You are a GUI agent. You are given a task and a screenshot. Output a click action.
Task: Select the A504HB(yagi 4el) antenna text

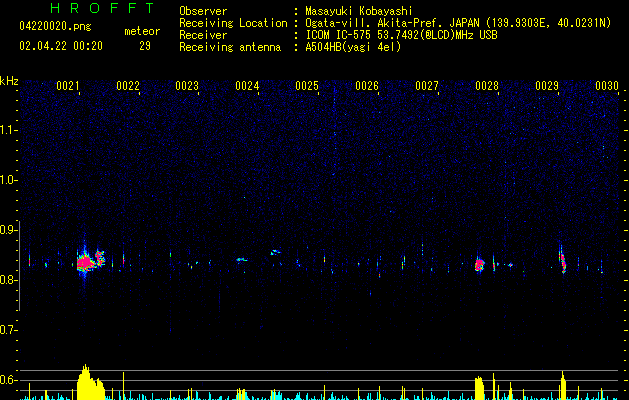point(353,47)
